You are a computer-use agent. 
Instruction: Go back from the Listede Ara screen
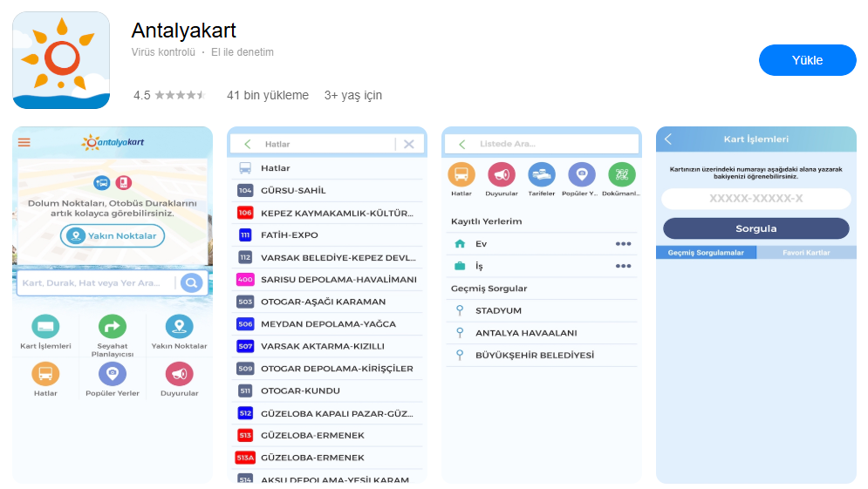(462, 144)
